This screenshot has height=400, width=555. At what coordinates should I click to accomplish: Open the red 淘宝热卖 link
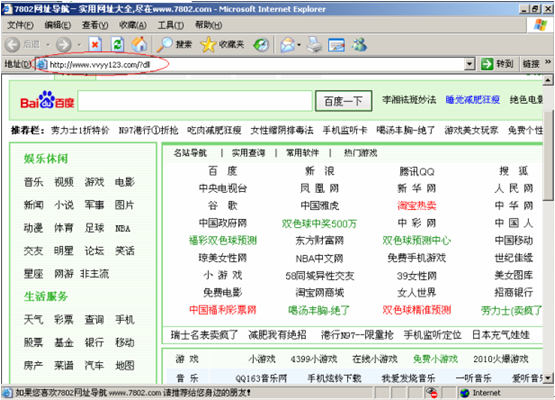[417, 206]
